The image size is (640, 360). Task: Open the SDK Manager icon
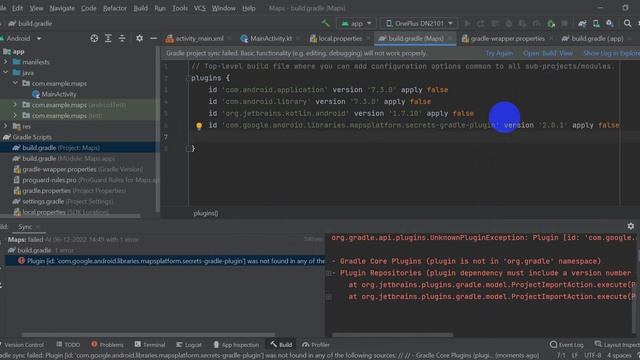click(x=610, y=24)
